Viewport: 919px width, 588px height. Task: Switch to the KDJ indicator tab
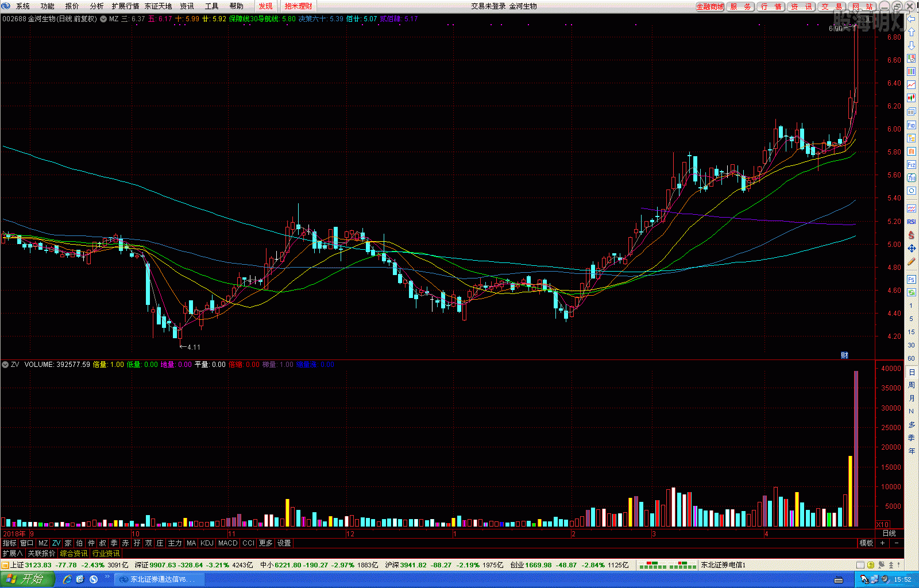pyautogui.click(x=207, y=543)
